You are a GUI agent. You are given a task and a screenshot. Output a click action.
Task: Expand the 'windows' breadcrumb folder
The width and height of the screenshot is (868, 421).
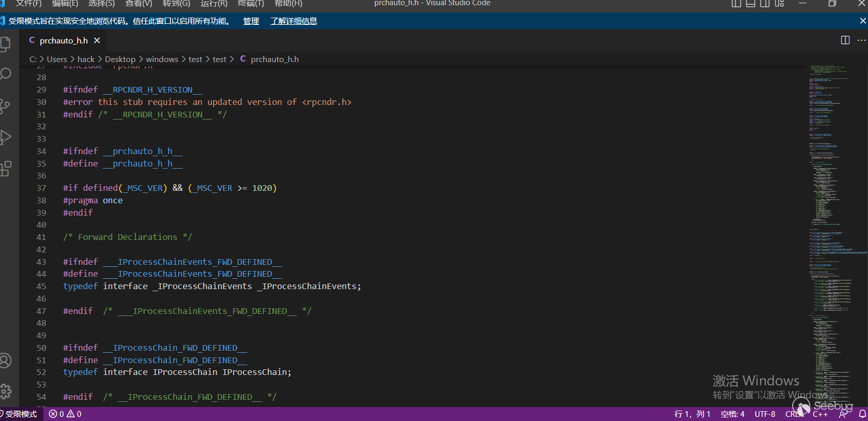[162, 59]
